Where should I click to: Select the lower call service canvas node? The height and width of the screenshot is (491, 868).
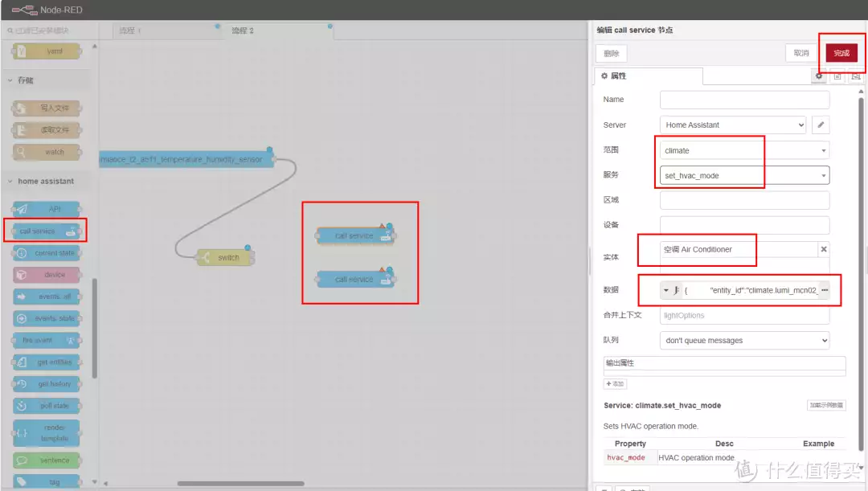point(355,280)
